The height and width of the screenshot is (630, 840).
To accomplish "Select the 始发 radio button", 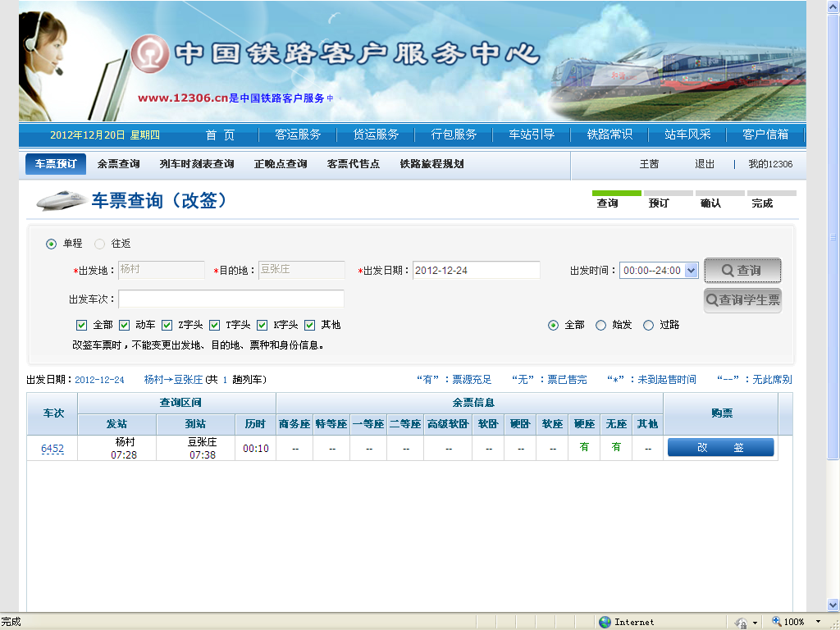I will tap(601, 325).
